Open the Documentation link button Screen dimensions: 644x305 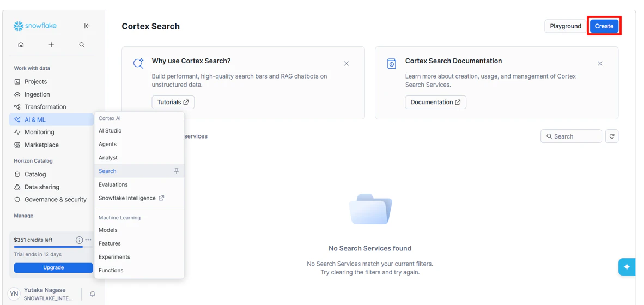pos(435,103)
